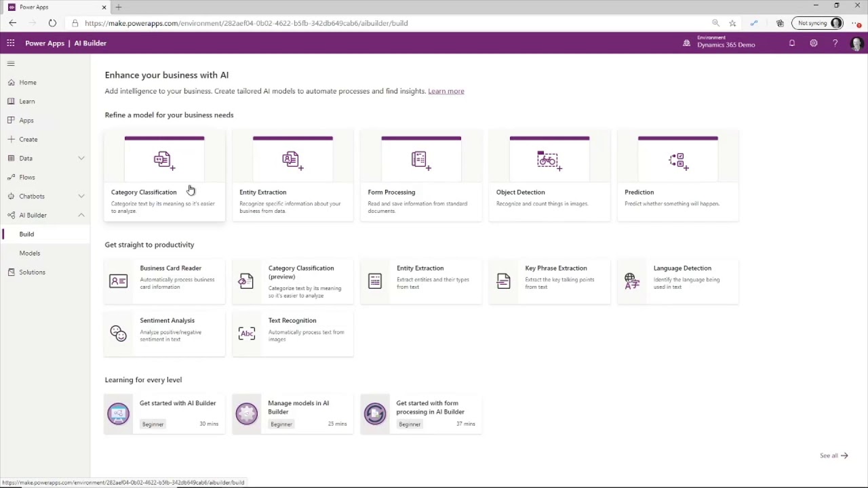This screenshot has width=868, height=488.
Task: Expand the Data section chevron
Action: click(x=81, y=159)
